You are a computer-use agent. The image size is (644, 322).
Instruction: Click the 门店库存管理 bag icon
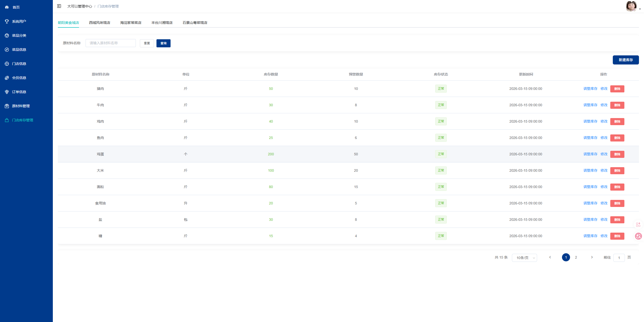[x=7, y=120]
